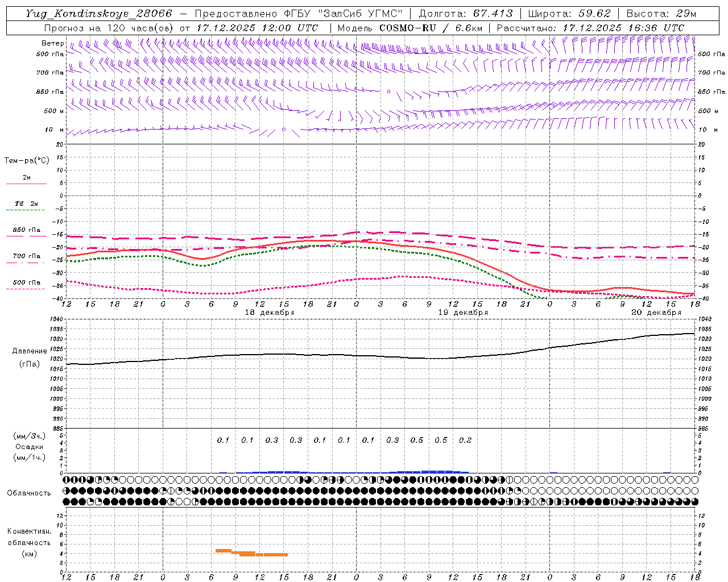This screenshot has height=582, width=728.
Task: Select the Прогноз на 120 часа(ов) text
Action: [x=109, y=28]
